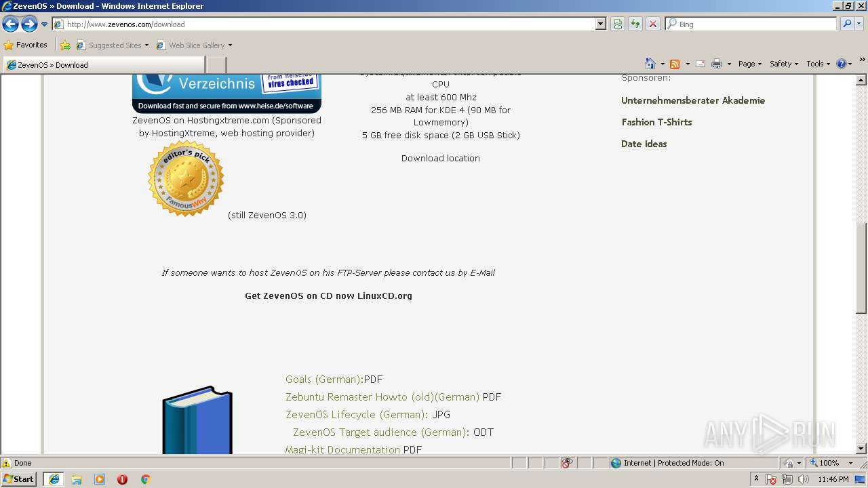
Task: Click Internet Explorer taskbar icon
Action: pyautogui.click(x=54, y=479)
